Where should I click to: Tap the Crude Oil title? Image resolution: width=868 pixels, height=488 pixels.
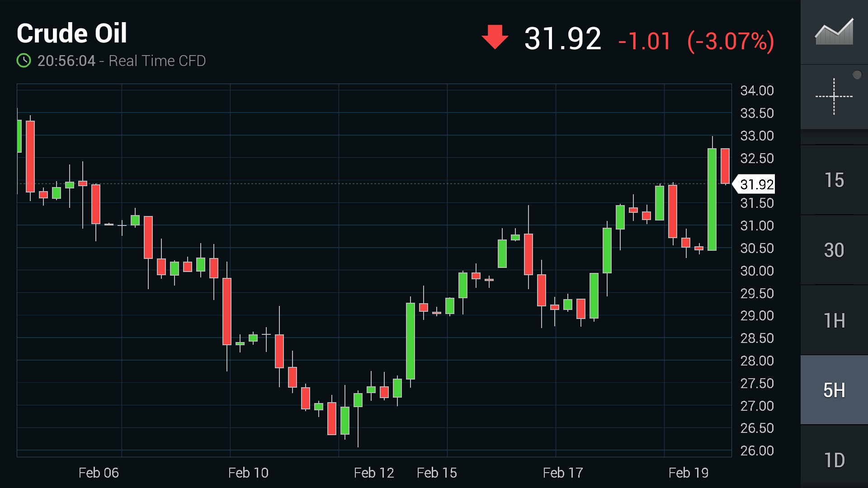[72, 33]
